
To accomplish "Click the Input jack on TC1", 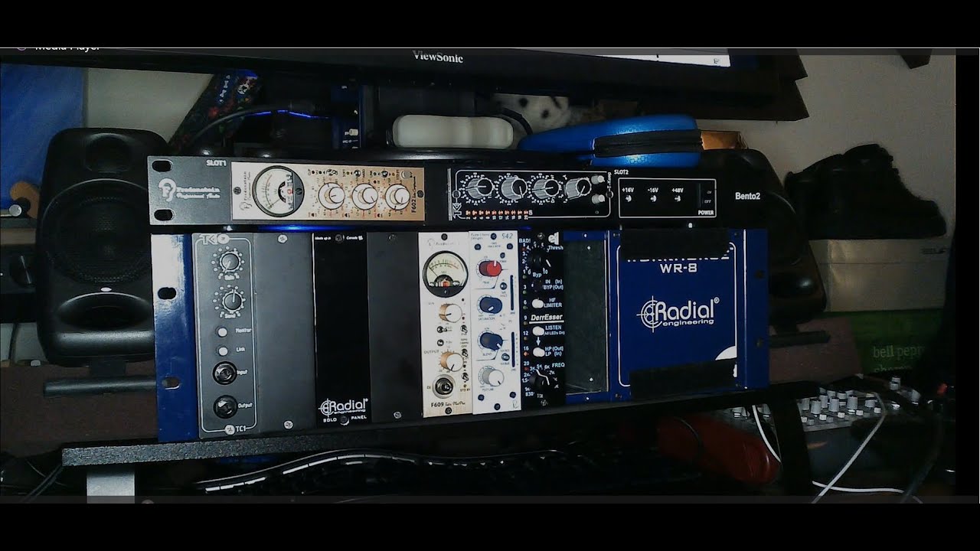I will coord(224,374).
